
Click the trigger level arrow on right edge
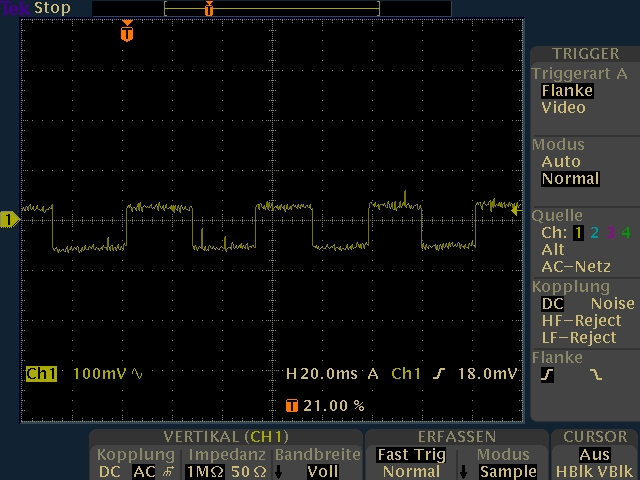pos(515,210)
